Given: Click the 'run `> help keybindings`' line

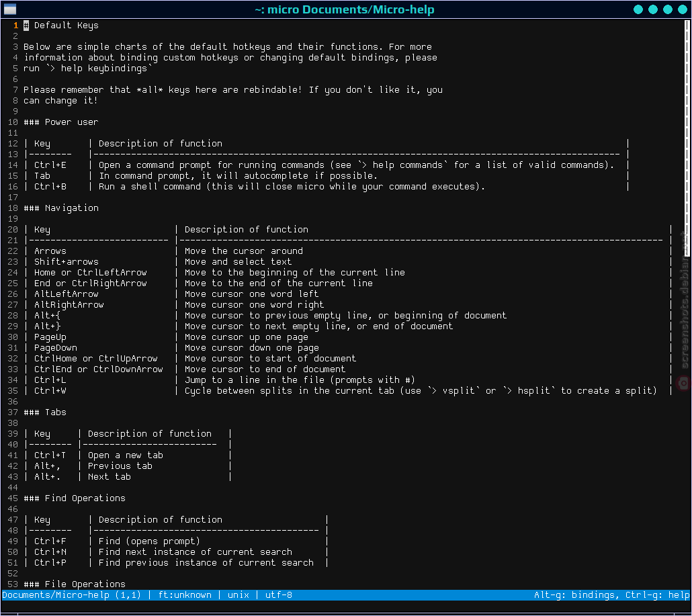Looking at the screenshot, I should click(x=88, y=68).
